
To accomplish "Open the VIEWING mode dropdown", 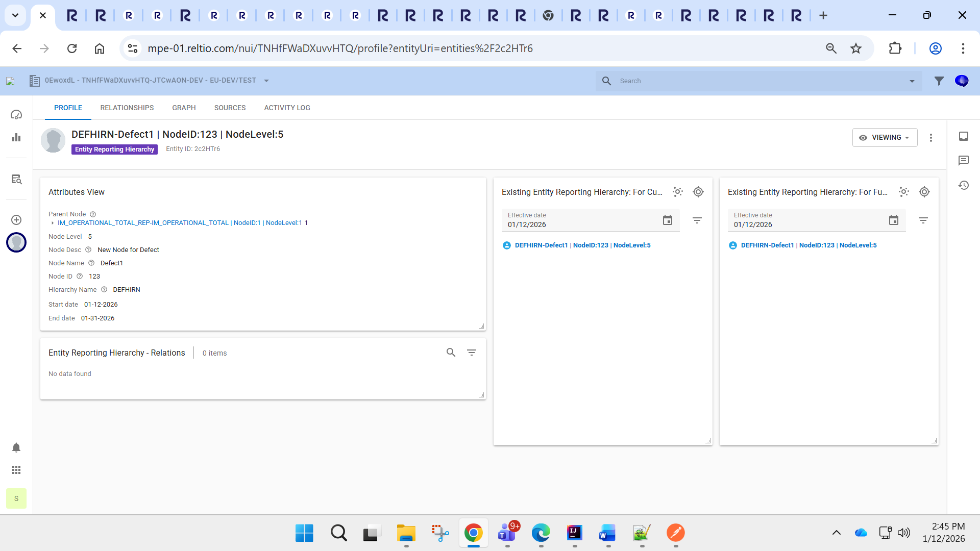I will pyautogui.click(x=885, y=138).
